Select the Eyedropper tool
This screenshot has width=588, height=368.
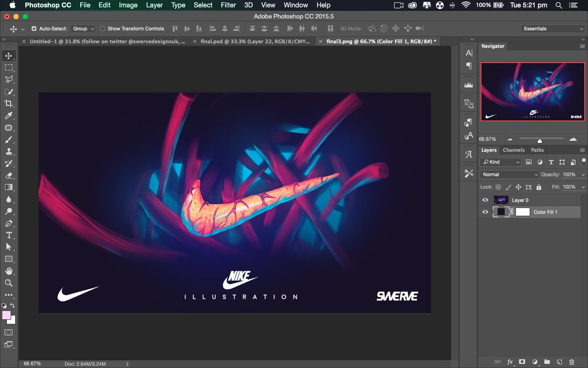point(9,116)
